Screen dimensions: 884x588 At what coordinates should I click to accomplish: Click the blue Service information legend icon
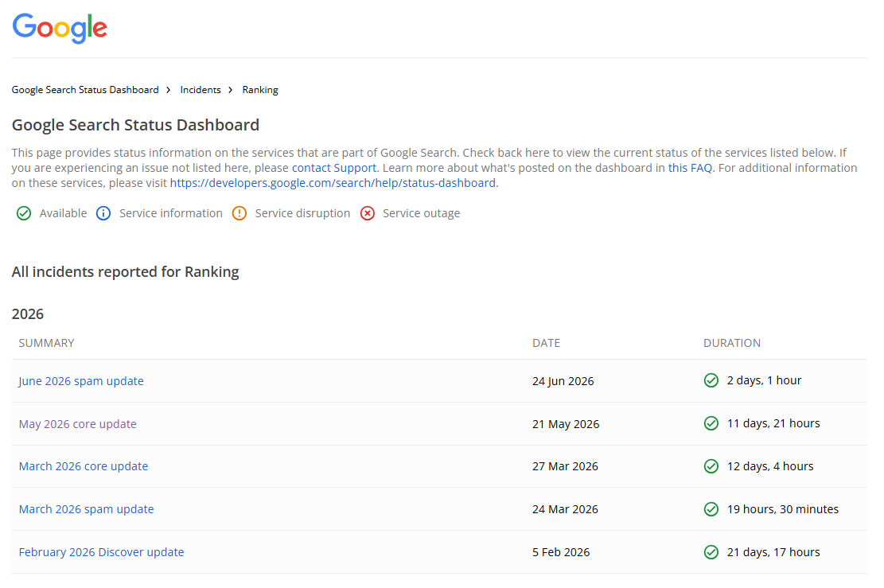pos(103,213)
